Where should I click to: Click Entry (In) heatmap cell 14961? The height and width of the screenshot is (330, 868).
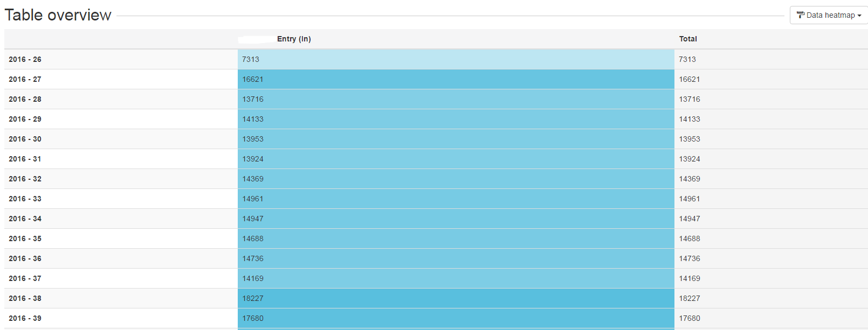456,199
